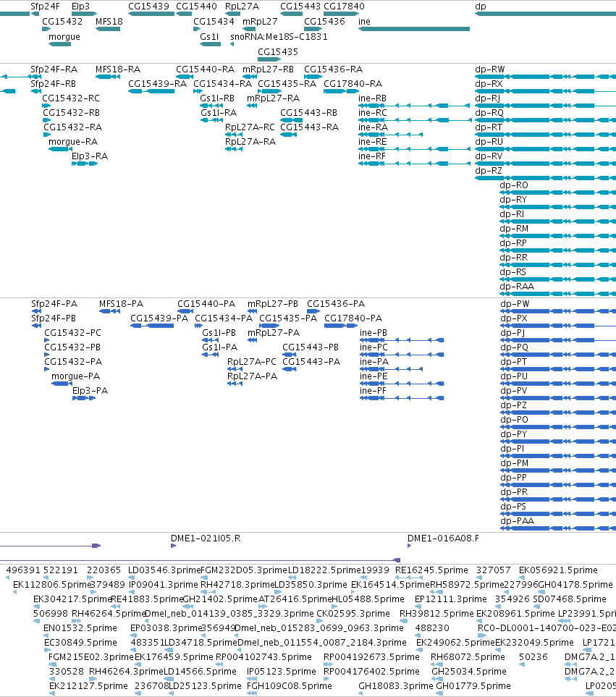Select the RpL27A gene label

[x=242, y=7]
